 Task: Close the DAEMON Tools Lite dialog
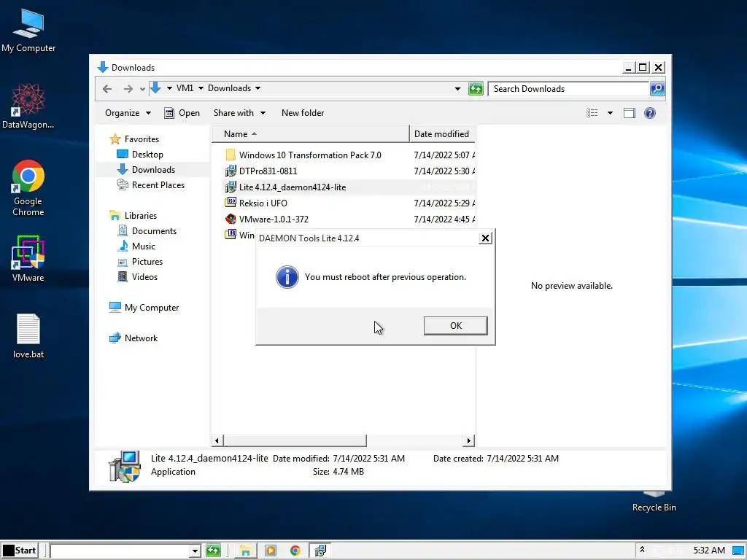click(x=485, y=238)
